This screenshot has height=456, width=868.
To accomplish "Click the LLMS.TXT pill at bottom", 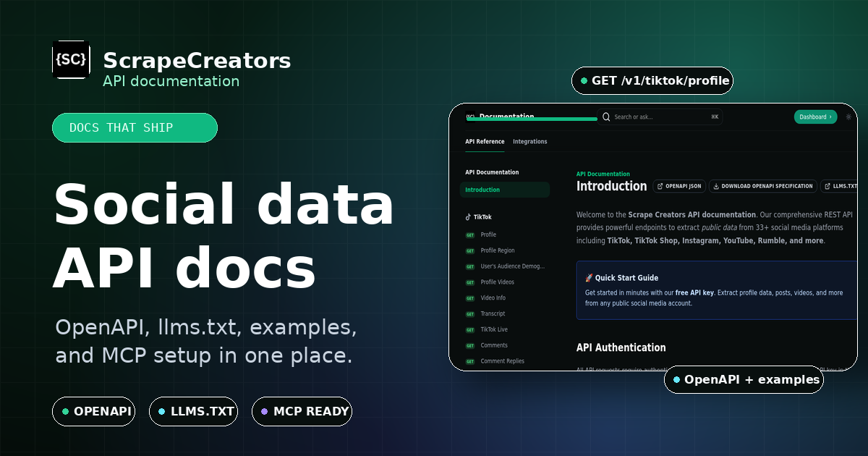I will coord(193,411).
